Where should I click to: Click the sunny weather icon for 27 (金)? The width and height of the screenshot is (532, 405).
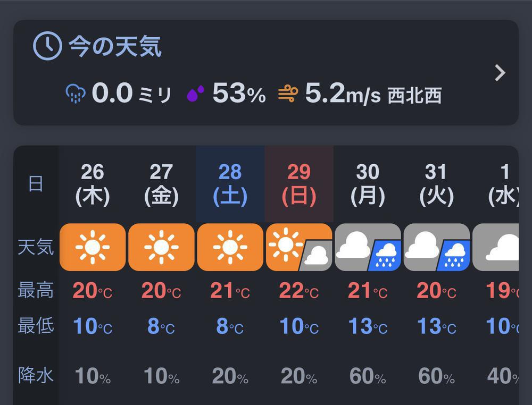coord(161,247)
